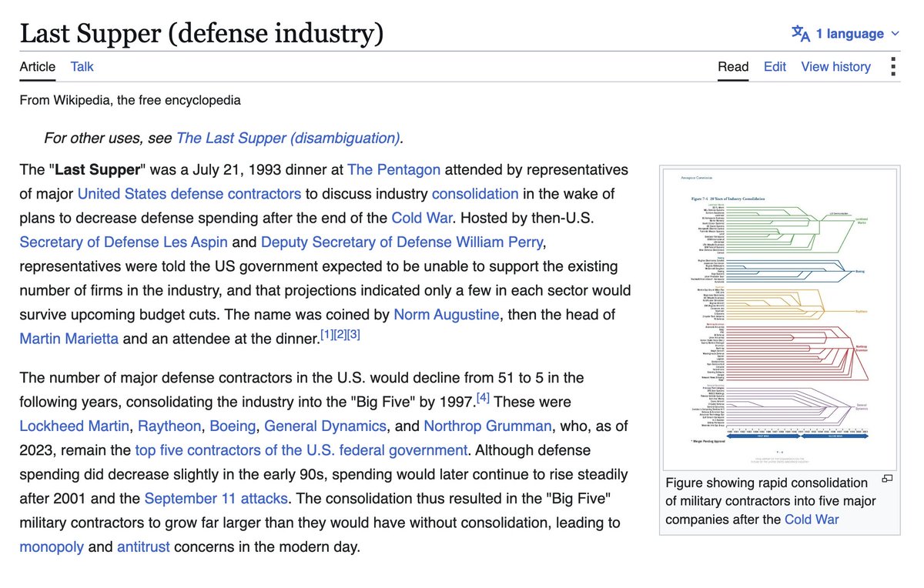Switch to the Talk tab
The image size is (924, 588).
point(82,67)
